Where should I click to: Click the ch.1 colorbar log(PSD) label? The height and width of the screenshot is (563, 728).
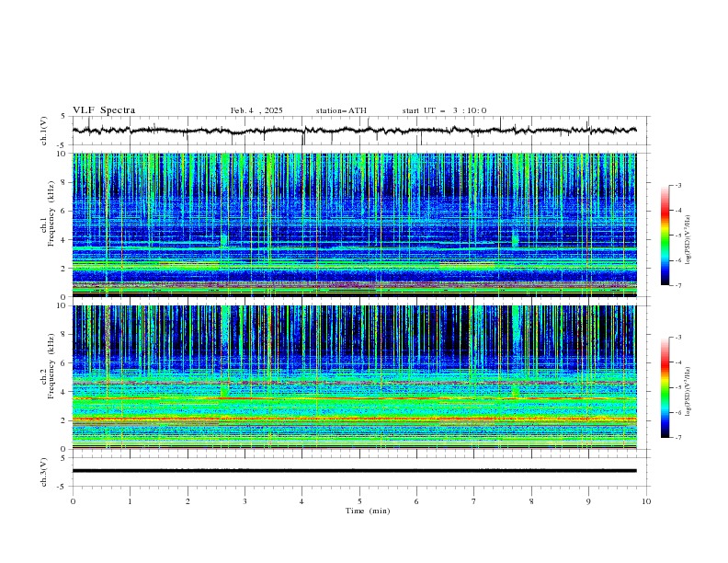[688, 240]
